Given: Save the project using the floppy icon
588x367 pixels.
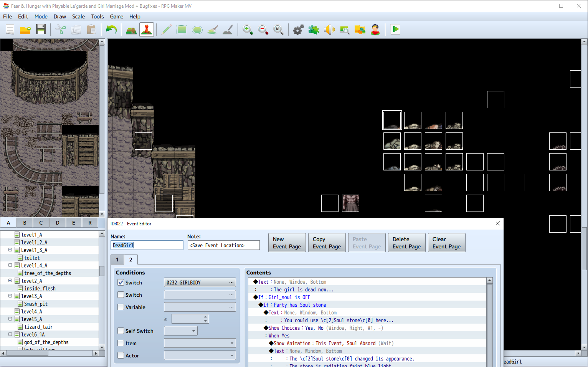Looking at the screenshot, I should pyautogui.click(x=41, y=30).
